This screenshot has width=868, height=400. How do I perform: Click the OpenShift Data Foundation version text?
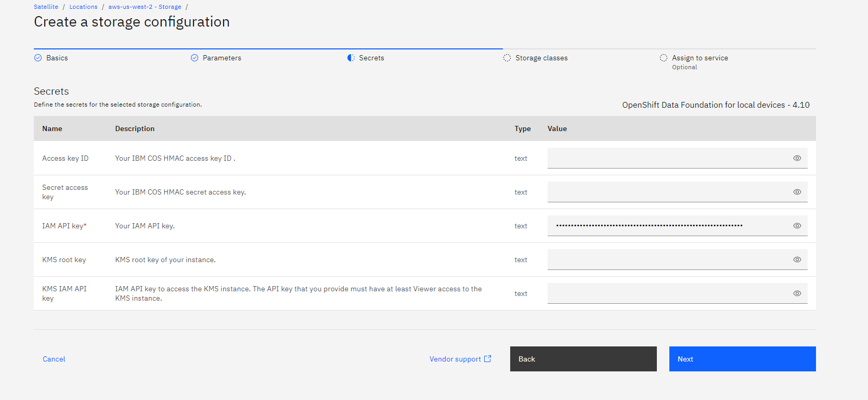(x=716, y=105)
